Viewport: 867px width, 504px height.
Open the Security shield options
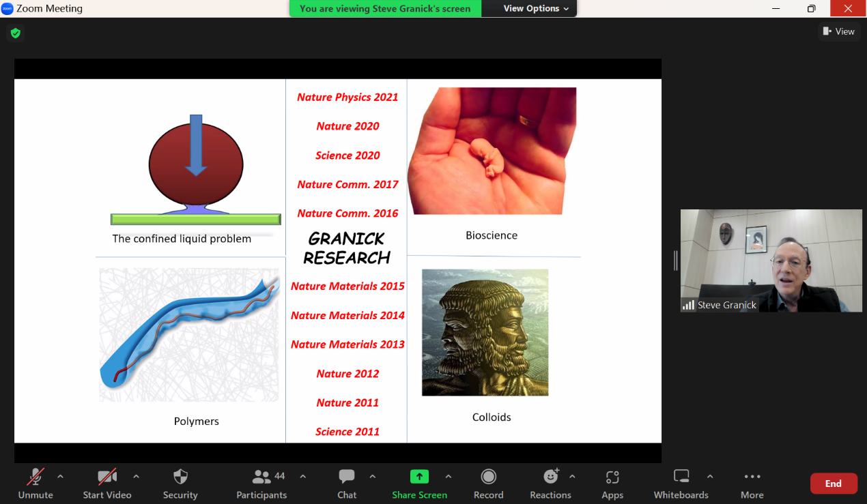[x=180, y=483]
